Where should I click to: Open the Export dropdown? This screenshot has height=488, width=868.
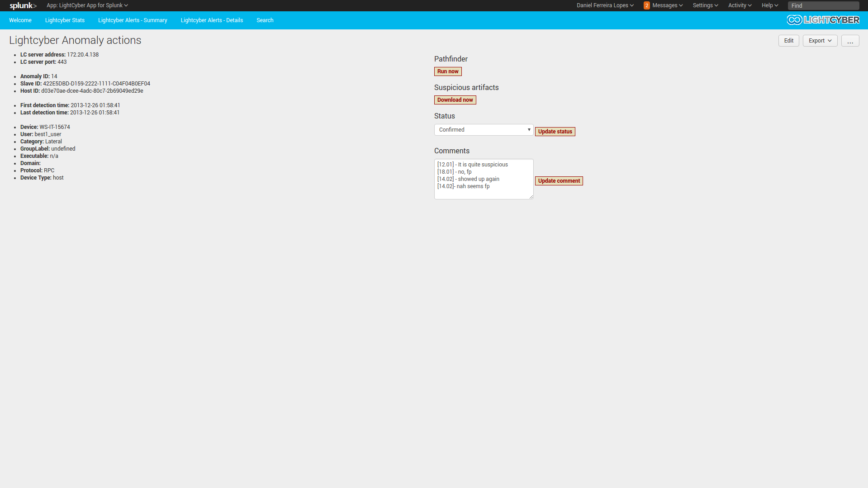pyautogui.click(x=820, y=41)
